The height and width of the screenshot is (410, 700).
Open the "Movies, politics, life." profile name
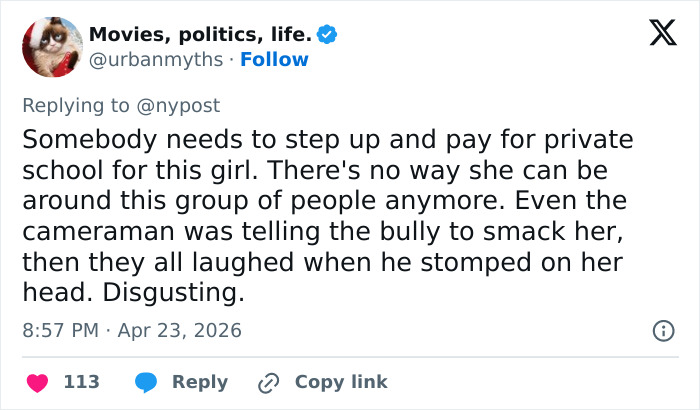(x=200, y=35)
